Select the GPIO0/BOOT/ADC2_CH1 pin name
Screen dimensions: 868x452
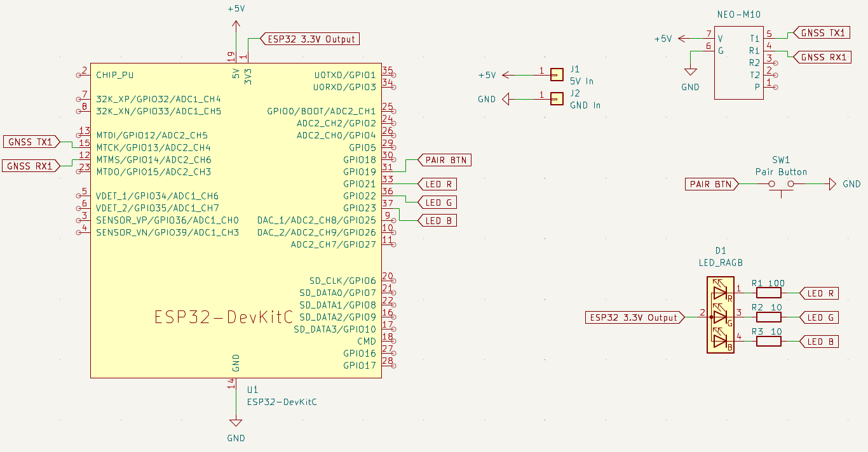[x=322, y=111]
